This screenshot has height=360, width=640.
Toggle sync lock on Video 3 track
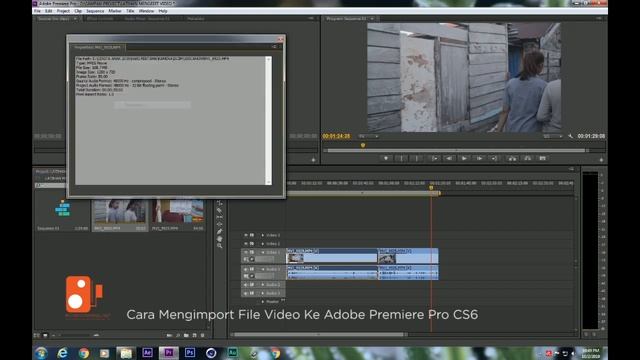tap(252, 235)
